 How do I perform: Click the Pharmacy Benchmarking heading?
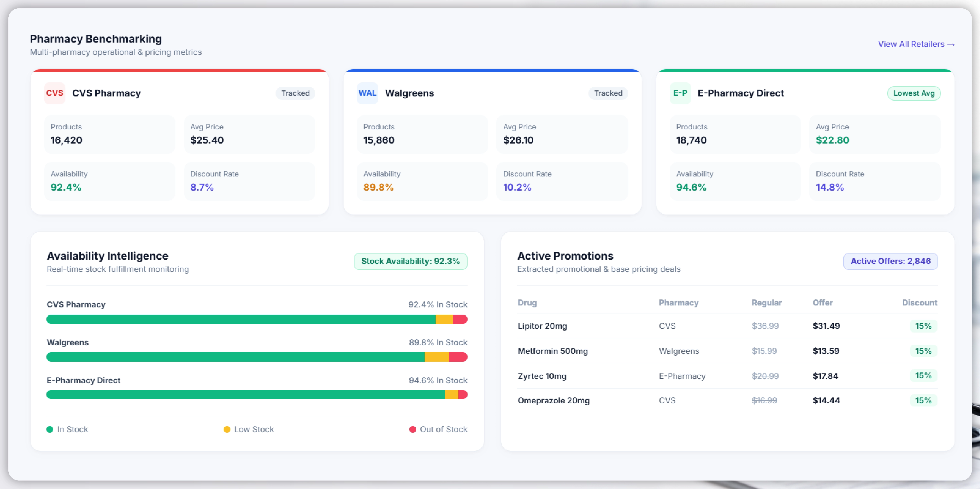(x=96, y=39)
